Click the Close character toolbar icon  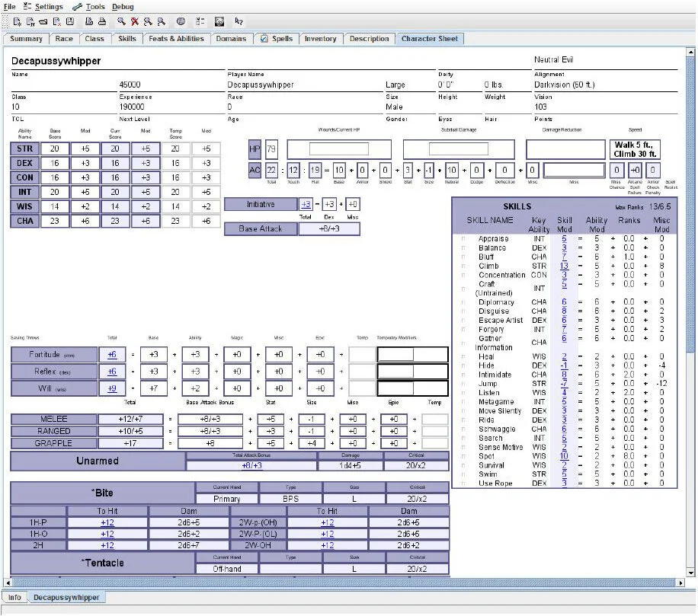56,21
